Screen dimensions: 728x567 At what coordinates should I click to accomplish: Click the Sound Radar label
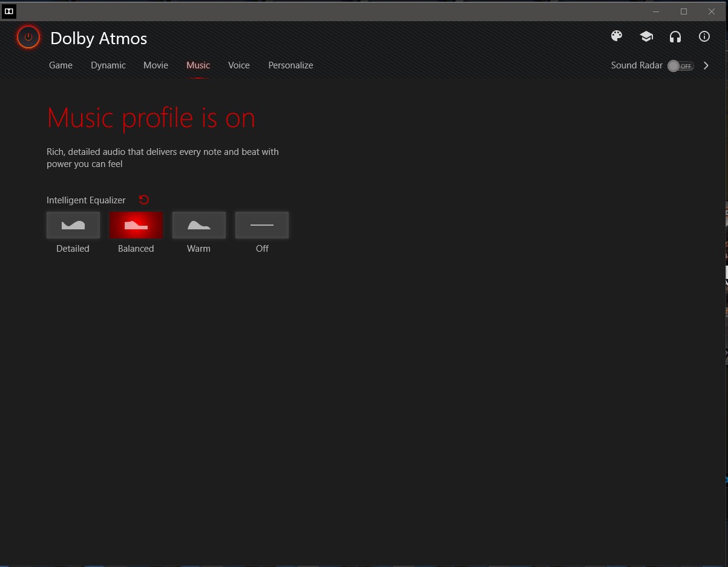pos(637,65)
